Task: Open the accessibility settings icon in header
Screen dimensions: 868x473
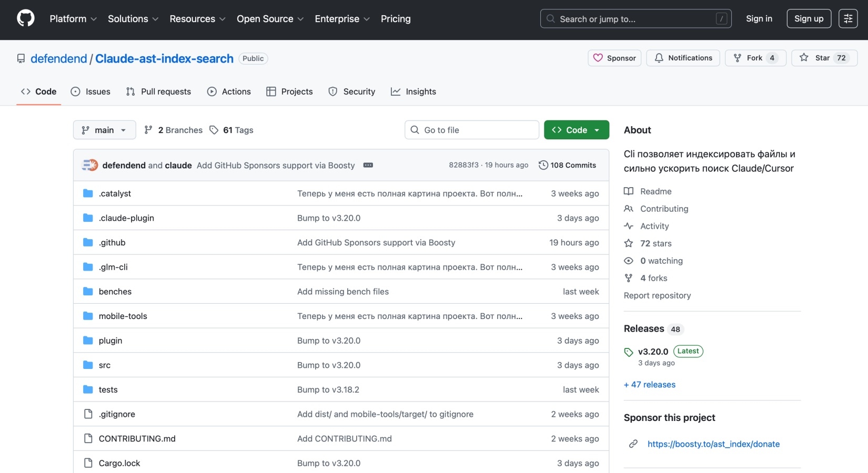Action: click(847, 18)
